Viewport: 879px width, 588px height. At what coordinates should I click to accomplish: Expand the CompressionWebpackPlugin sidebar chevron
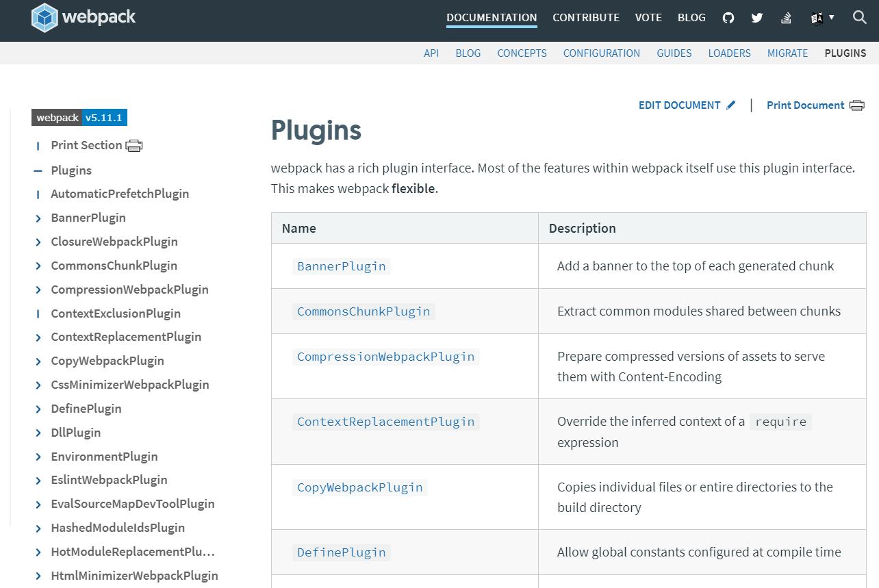38,290
